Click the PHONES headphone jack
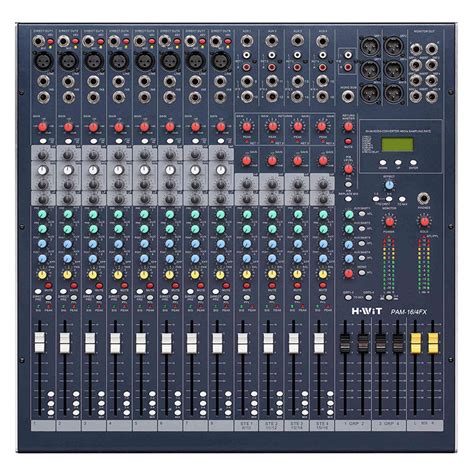This screenshot has height=474, width=474. pyautogui.click(x=423, y=199)
